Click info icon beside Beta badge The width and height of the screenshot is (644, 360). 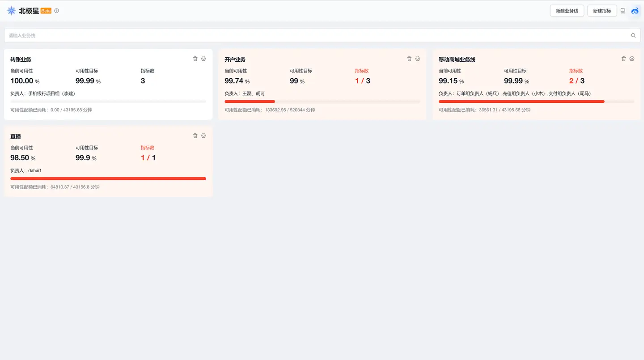56,11
